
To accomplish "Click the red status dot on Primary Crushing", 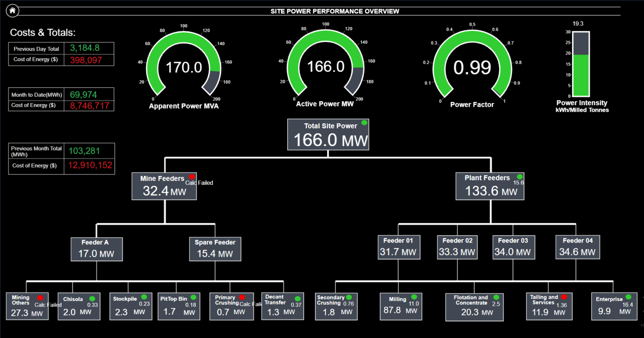I will (242, 297).
